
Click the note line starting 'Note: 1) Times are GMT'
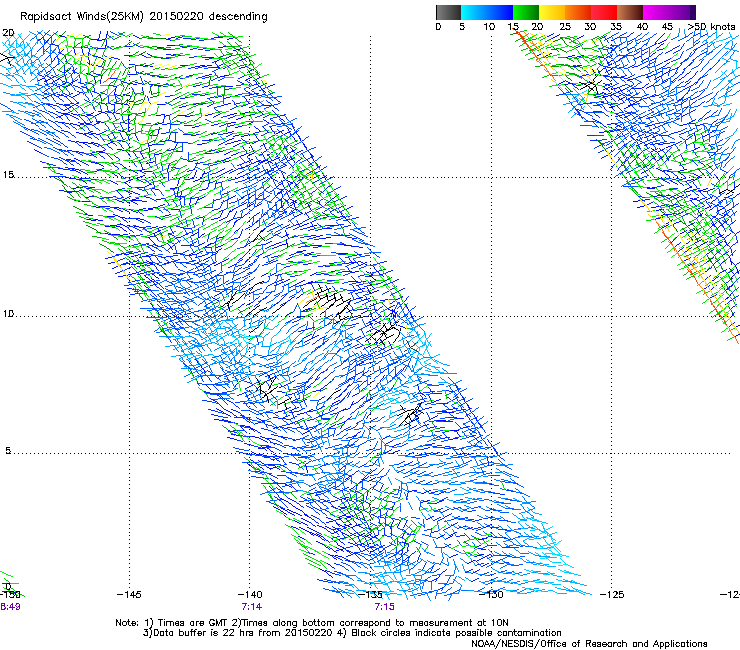pyautogui.click(x=311, y=623)
